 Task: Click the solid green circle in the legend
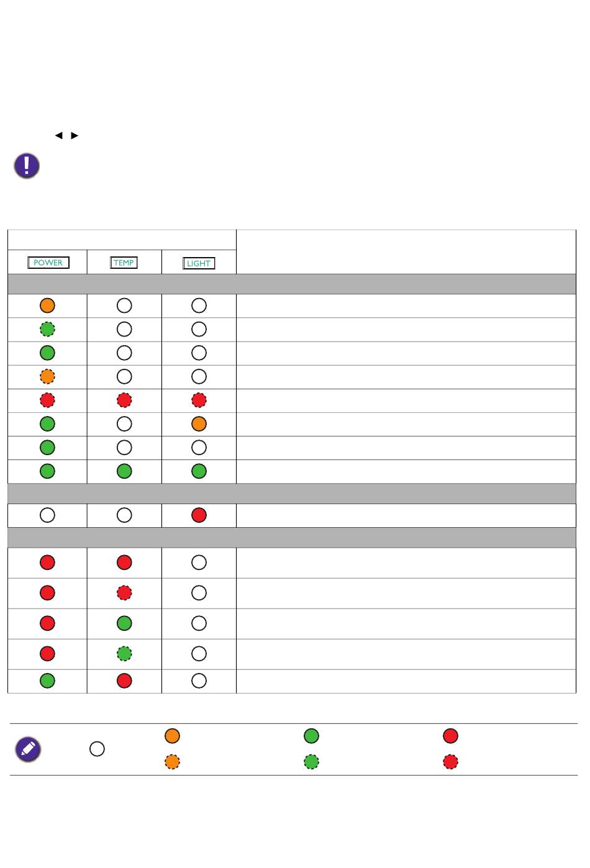point(311,736)
